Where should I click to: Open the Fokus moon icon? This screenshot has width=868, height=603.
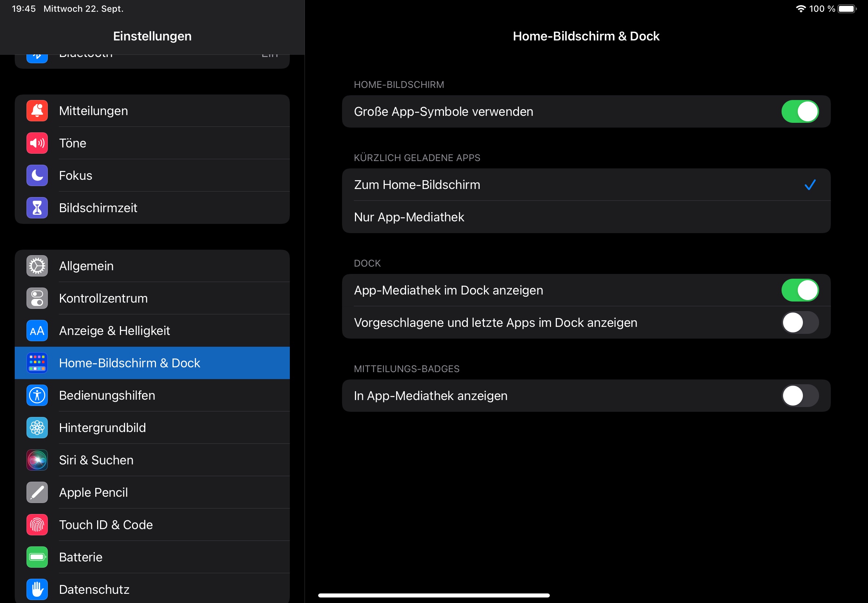[x=37, y=175]
